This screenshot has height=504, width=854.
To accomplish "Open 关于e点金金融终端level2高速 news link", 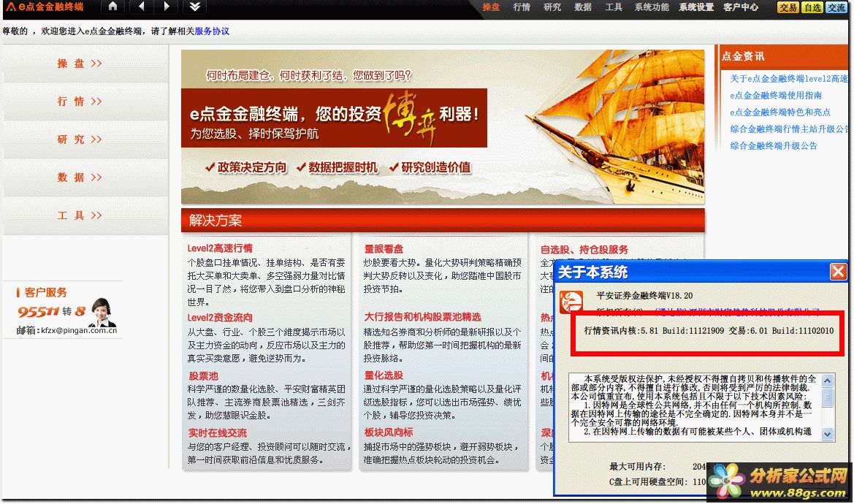I will coord(789,78).
